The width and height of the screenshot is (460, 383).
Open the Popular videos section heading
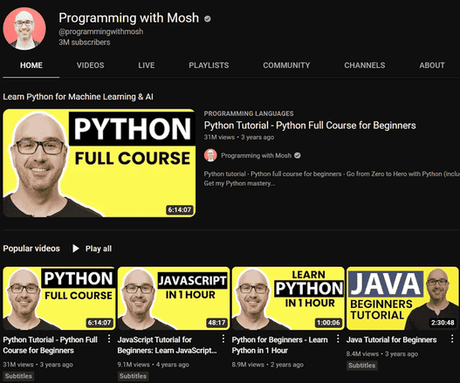coord(31,249)
